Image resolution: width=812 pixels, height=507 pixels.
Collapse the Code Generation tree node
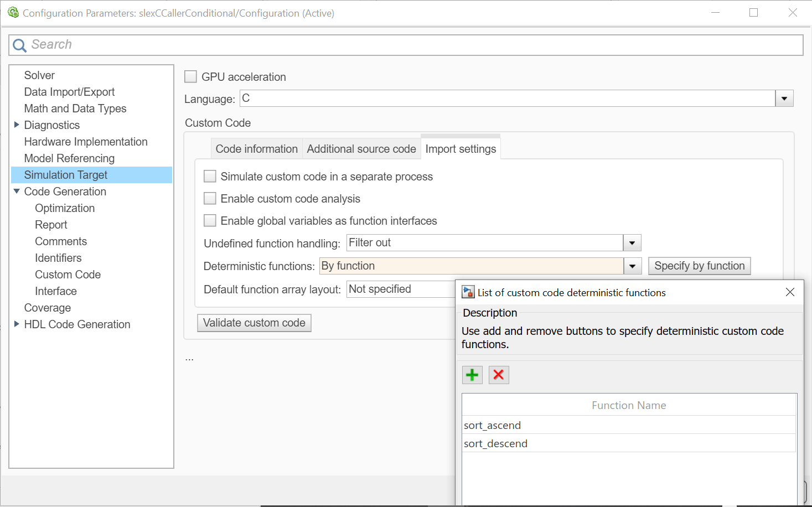[17, 192]
